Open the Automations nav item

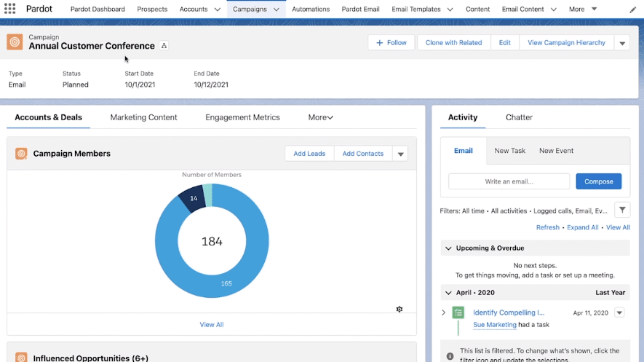pos(311,9)
